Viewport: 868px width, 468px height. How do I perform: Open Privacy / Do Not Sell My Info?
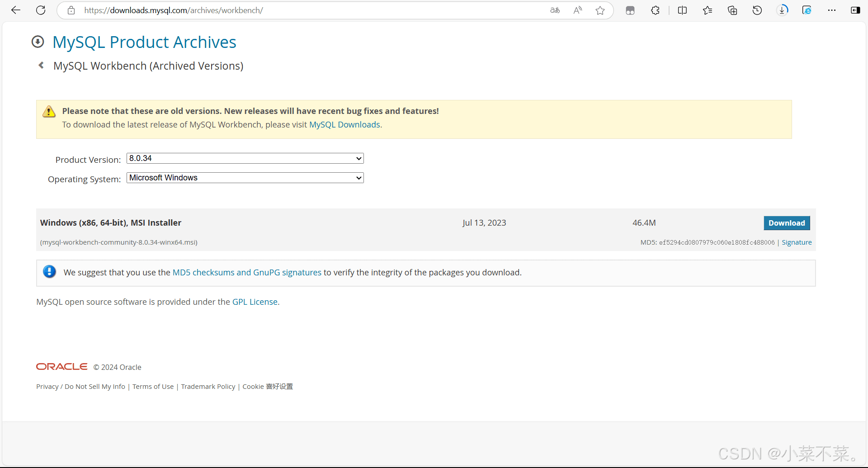[x=80, y=387]
